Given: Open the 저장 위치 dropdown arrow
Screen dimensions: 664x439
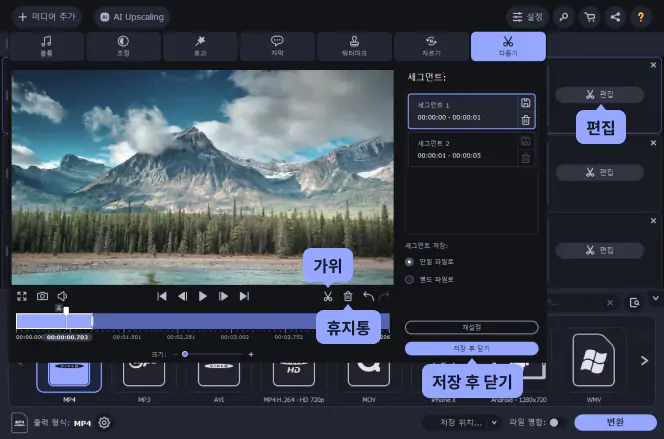Looking at the screenshot, I should [x=494, y=422].
